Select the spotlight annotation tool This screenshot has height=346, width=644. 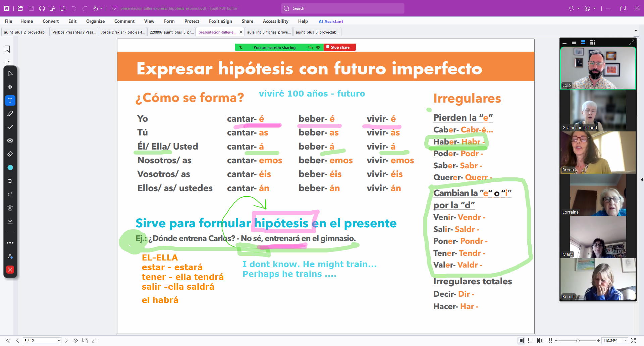(x=10, y=140)
